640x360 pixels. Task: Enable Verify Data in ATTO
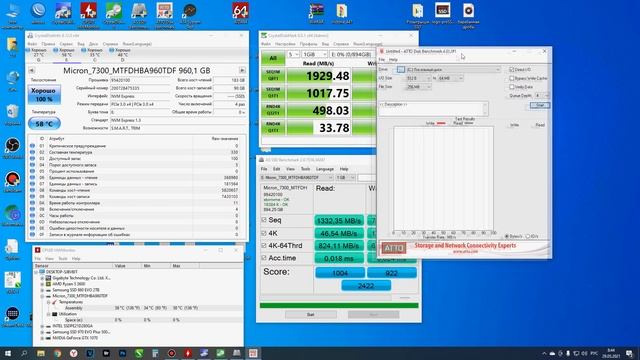coord(511,87)
